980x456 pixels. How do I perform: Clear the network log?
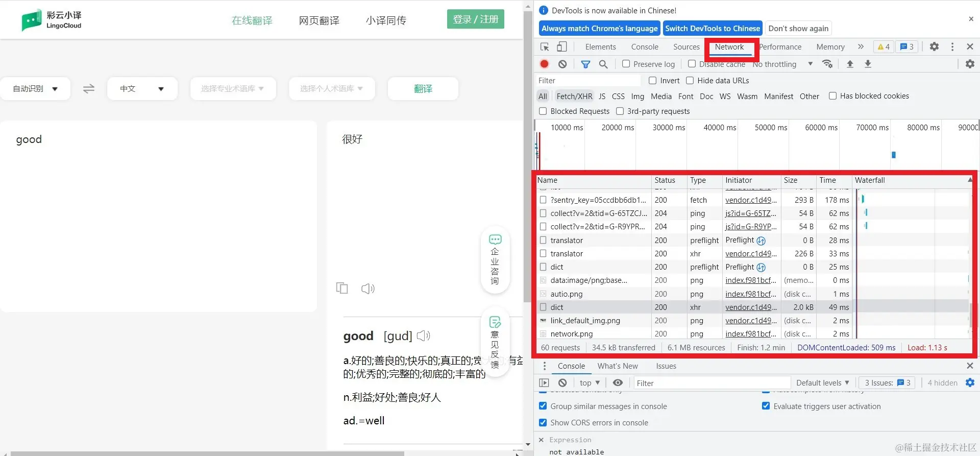562,64
